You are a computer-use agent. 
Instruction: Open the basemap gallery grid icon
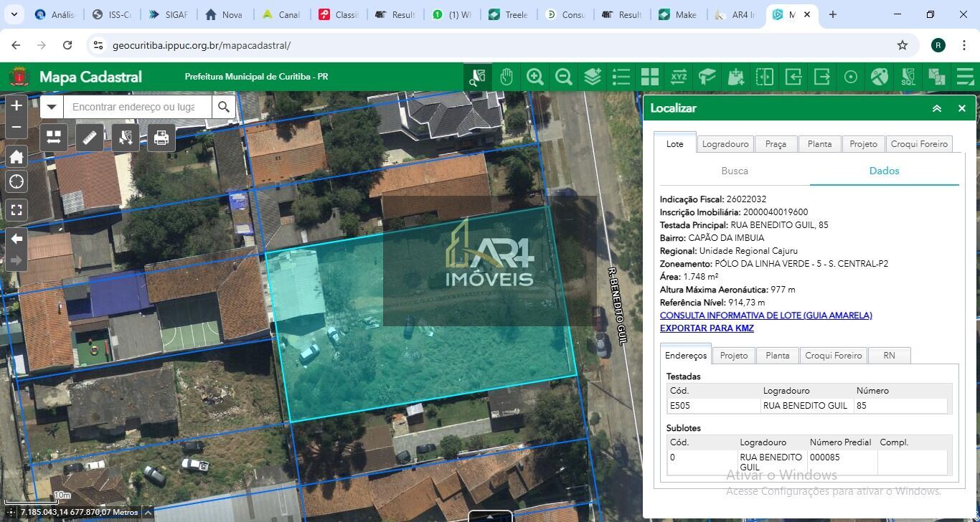point(650,77)
